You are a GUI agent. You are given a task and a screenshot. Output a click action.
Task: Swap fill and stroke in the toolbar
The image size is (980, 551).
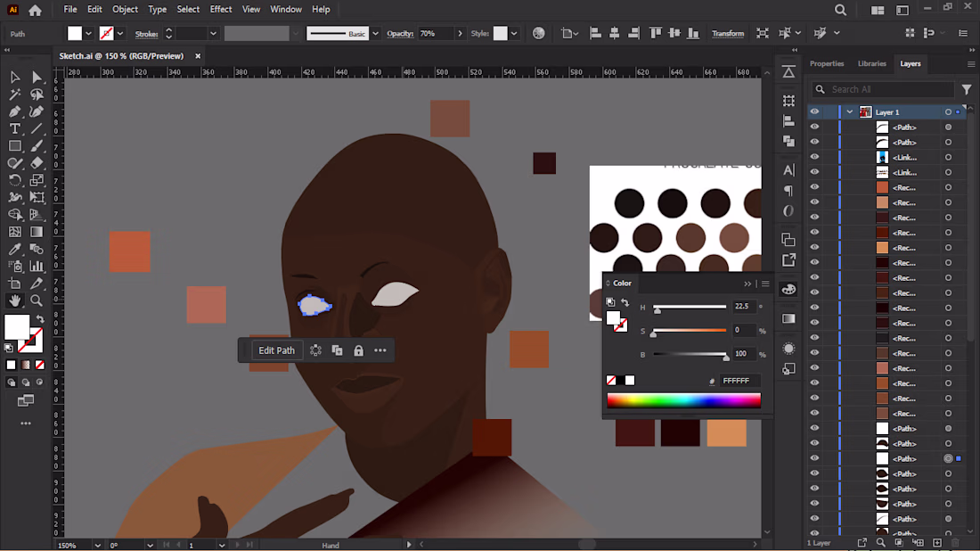click(x=40, y=319)
